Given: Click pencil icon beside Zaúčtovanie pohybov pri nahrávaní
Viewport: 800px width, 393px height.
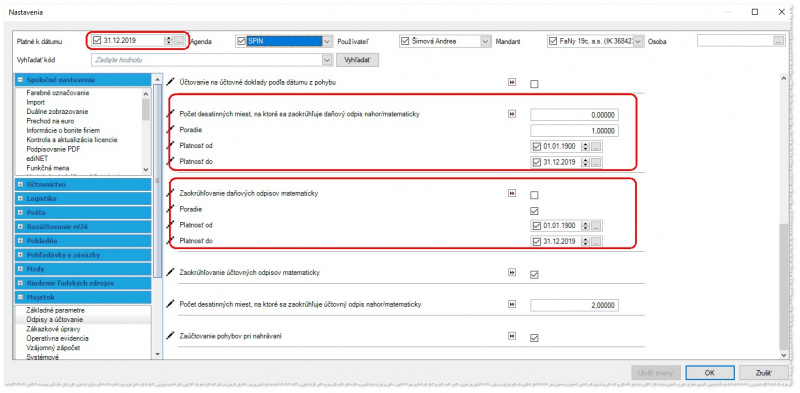Looking at the screenshot, I should click(172, 336).
